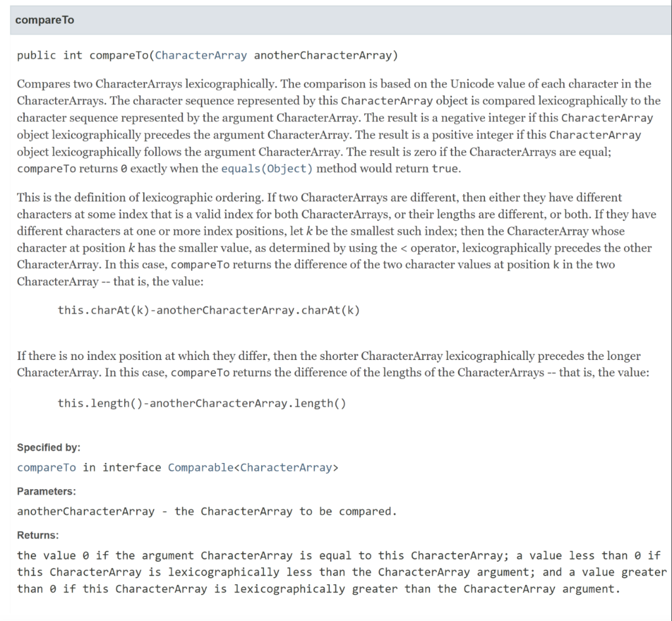
Task: Open compareTo link under Specified by
Action: (x=47, y=468)
